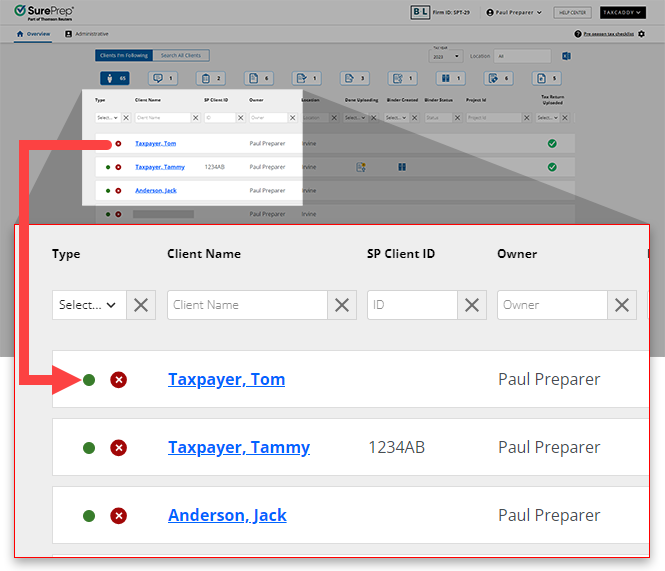Viewport: 665px width, 571px height.
Task: Click the enlarged SP Client ID column header
Action: tap(401, 254)
